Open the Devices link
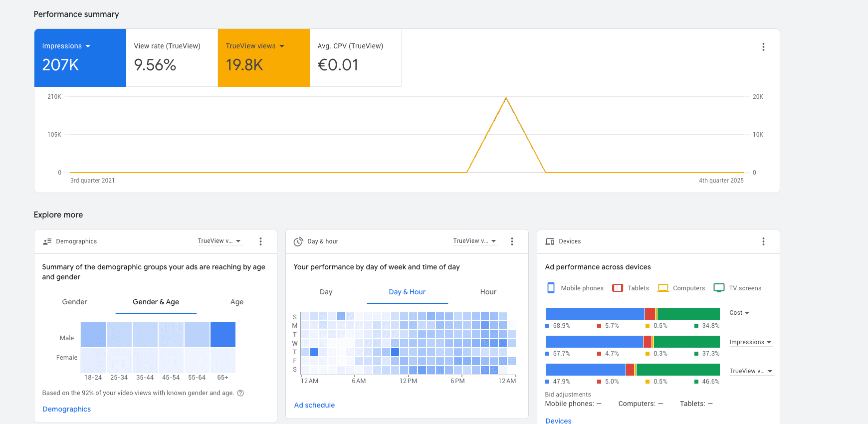 (x=558, y=421)
